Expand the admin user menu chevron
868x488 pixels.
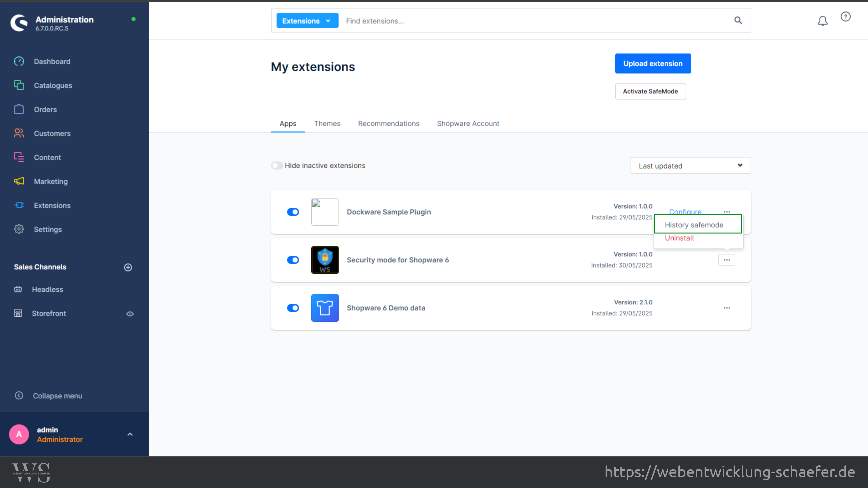click(x=130, y=434)
